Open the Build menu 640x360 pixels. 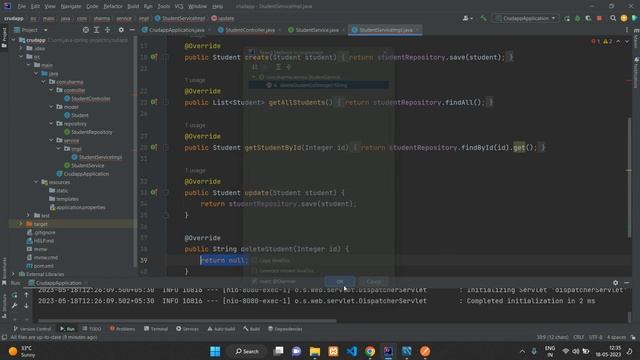[x=133, y=6]
